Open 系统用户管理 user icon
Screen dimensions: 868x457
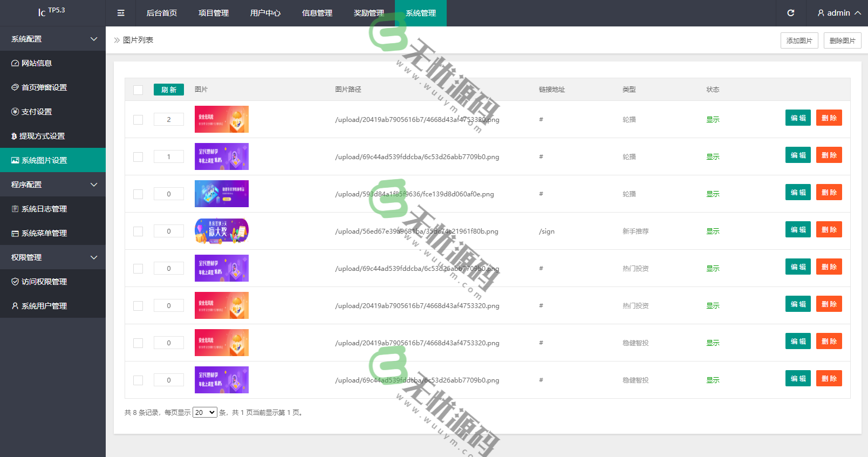tap(15, 306)
